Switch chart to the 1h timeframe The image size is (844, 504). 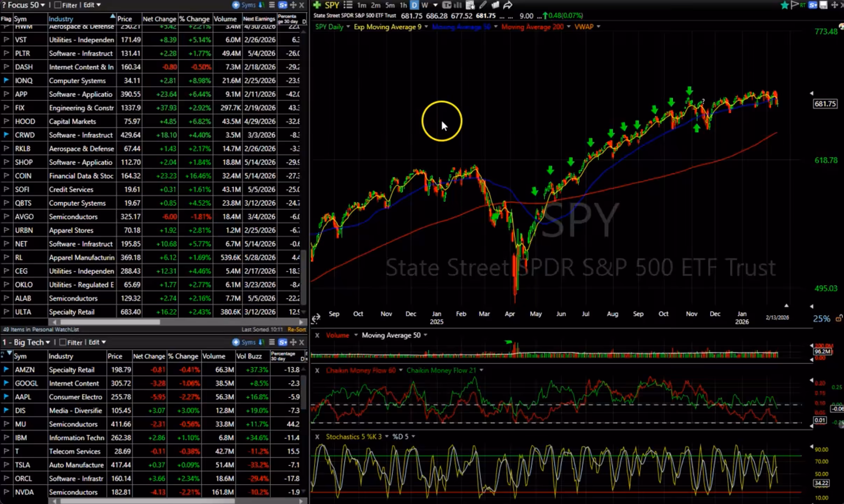pyautogui.click(x=403, y=5)
